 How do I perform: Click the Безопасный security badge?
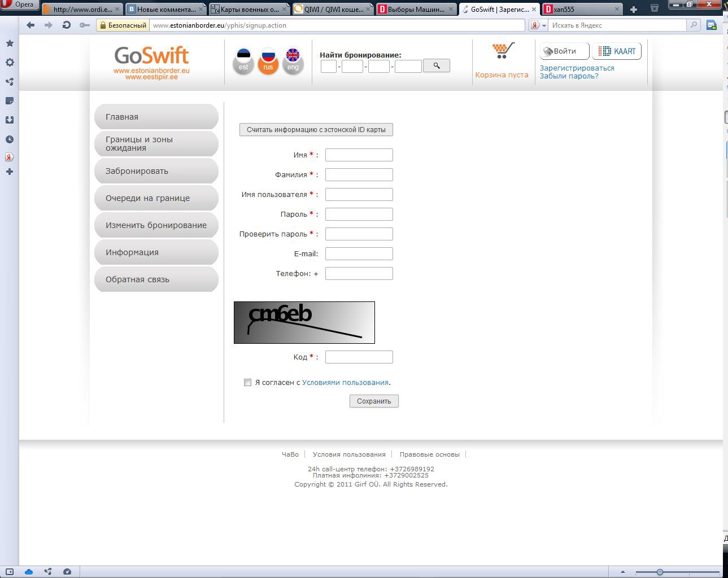[123, 25]
